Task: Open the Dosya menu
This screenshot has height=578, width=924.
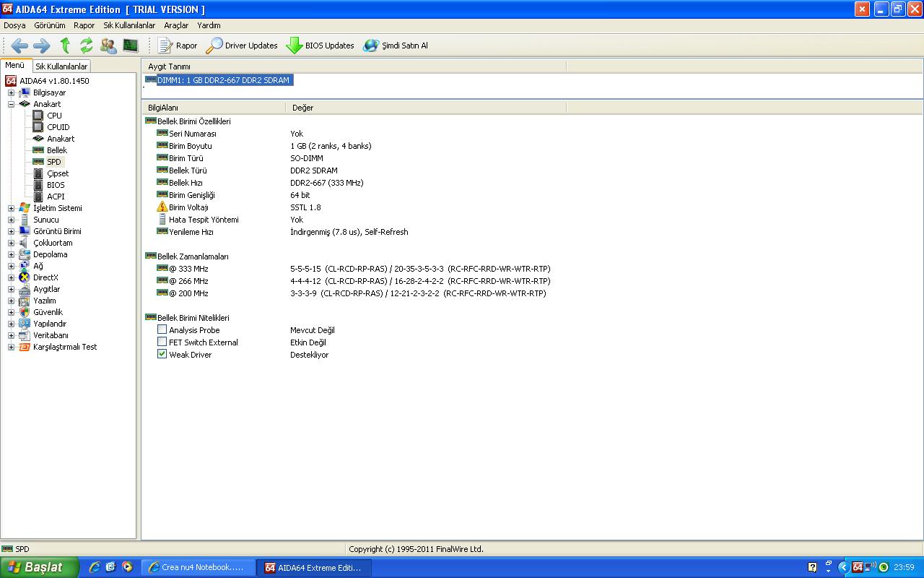Action: click(14, 25)
